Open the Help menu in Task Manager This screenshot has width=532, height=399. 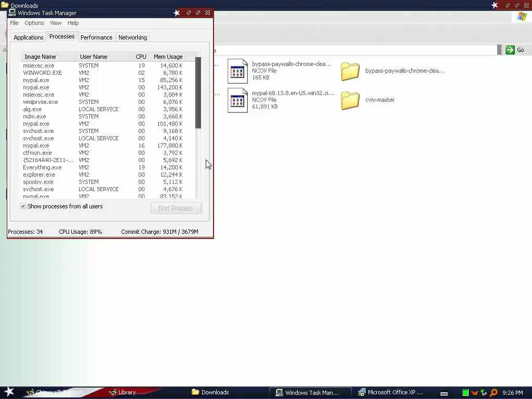coord(73,23)
